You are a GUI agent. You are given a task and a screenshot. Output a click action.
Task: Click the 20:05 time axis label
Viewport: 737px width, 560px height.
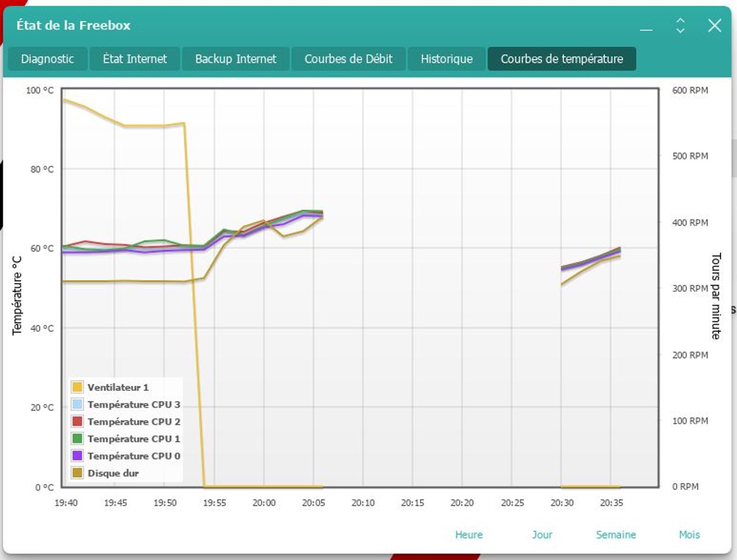[314, 503]
